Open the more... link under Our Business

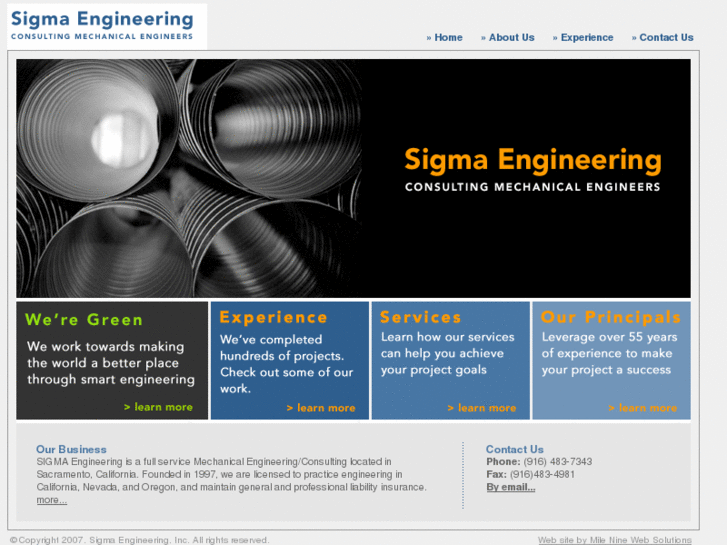point(52,500)
